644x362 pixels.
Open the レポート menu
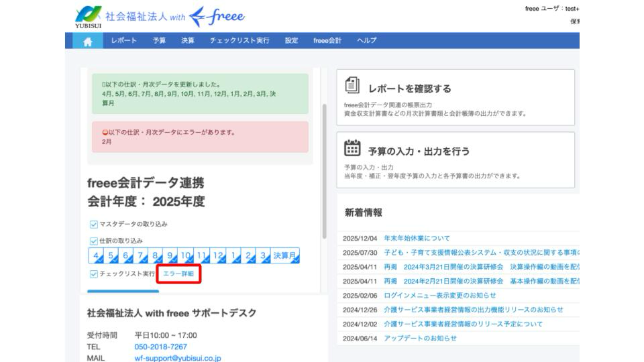tap(123, 41)
